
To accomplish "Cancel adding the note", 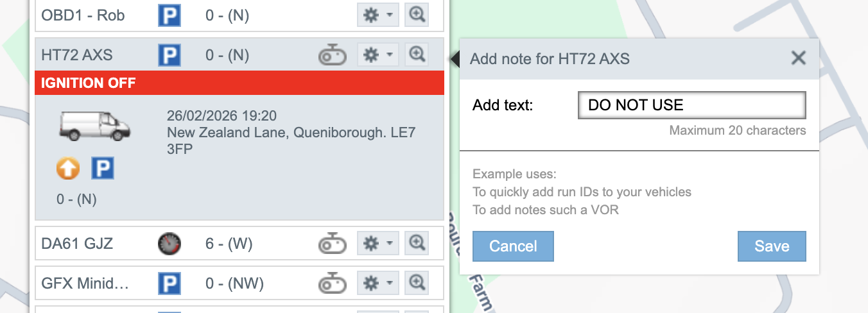I will 513,246.
